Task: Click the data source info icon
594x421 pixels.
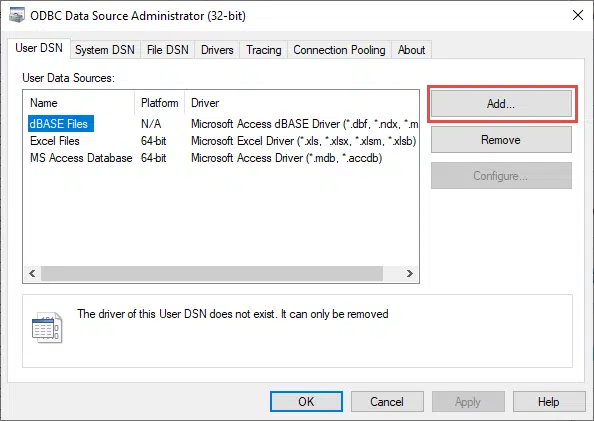Action: point(47,327)
